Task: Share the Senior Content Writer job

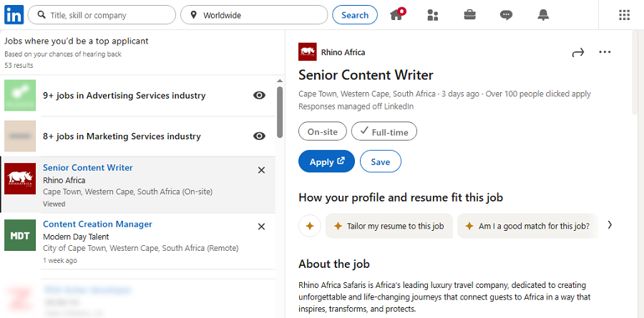Action: (x=578, y=52)
